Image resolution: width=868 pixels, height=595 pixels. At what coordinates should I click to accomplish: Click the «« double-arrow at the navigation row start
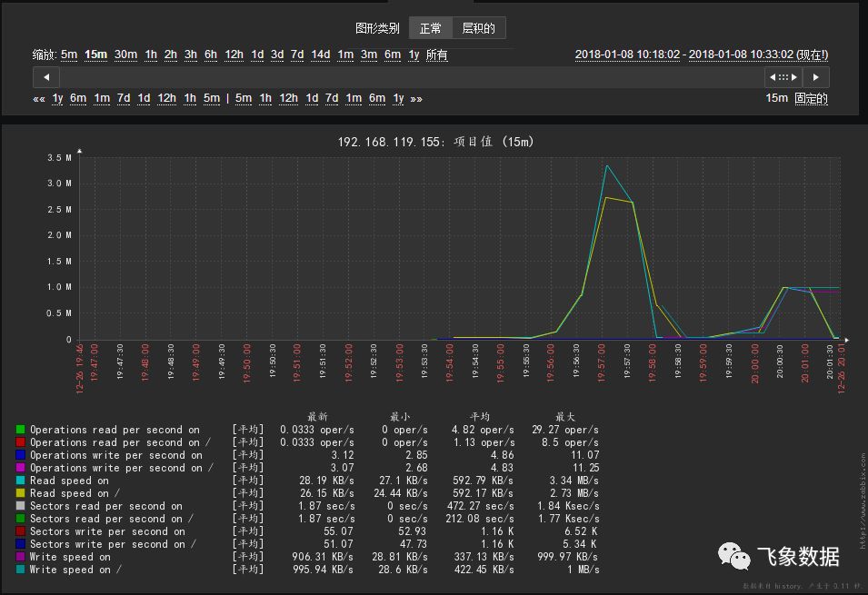click(39, 99)
